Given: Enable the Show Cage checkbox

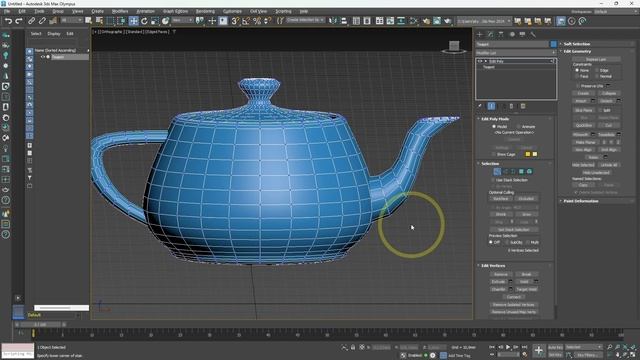Looking at the screenshot, I should [x=493, y=154].
